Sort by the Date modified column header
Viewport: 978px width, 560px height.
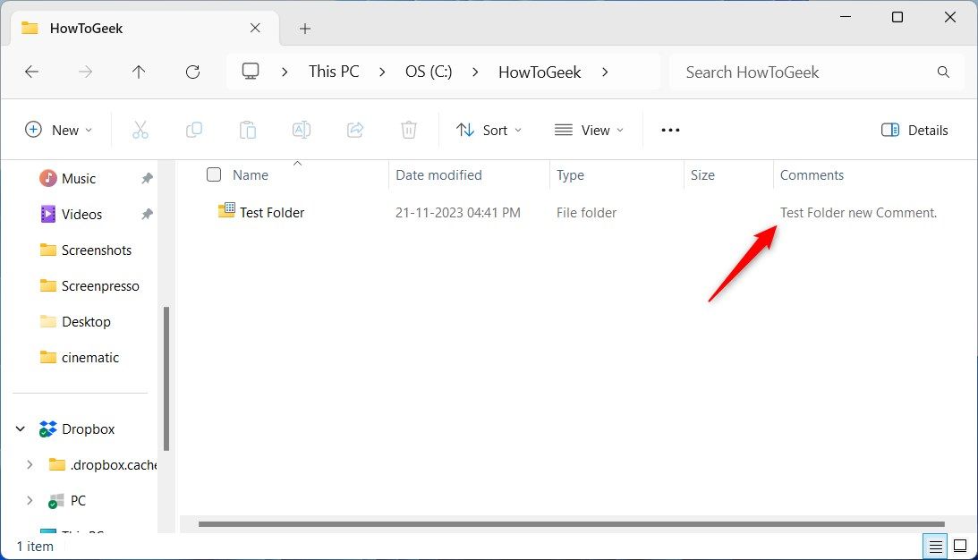[x=438, y=175]
